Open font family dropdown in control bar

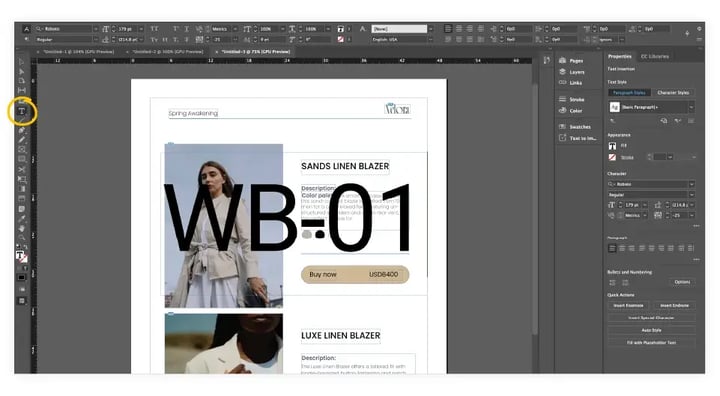click(x=96, y=29)
